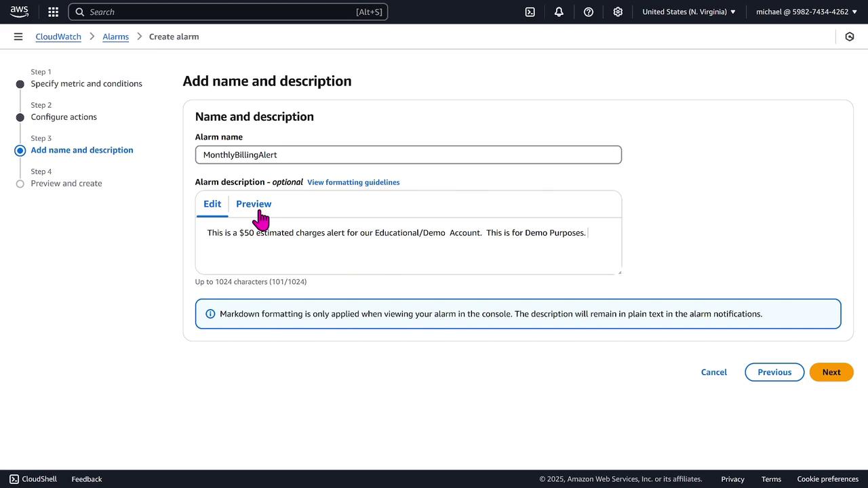868x488 pixels.
Task: Select the Edit tab
Action: 212,204
